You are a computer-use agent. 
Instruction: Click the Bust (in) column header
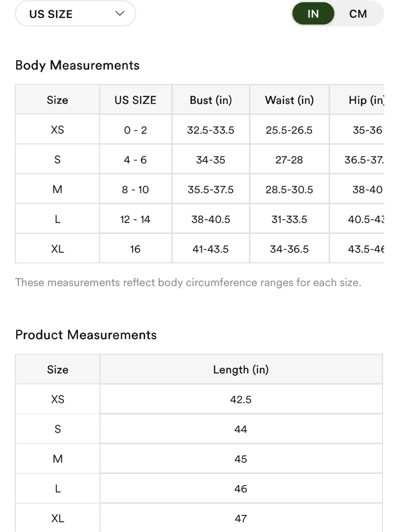211,100
